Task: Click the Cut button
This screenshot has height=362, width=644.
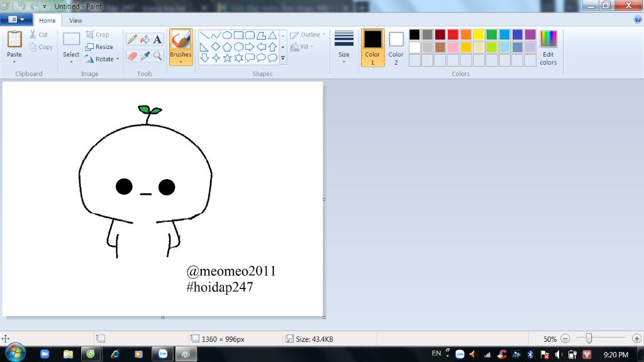Action: pos(38,35)
